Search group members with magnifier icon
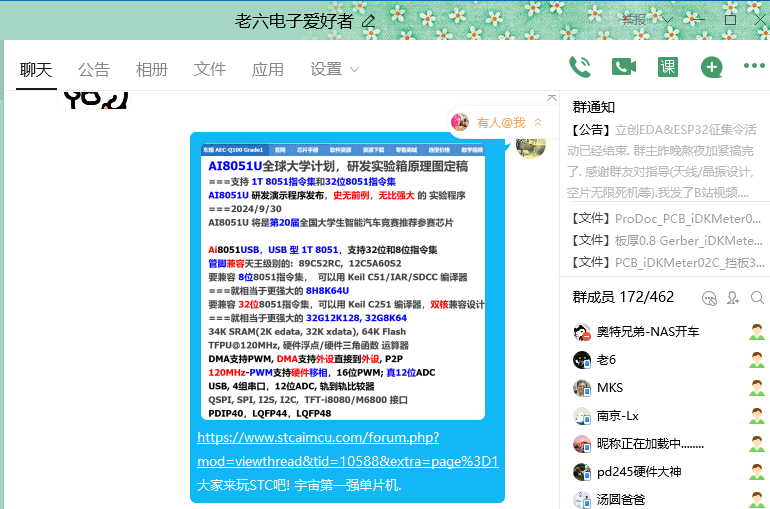 757,297
